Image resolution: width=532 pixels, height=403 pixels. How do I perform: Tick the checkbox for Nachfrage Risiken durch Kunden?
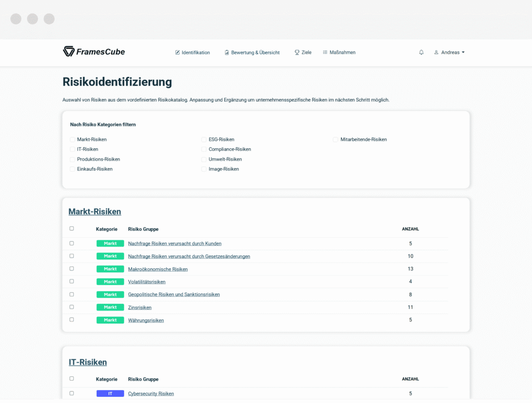tap(72, 243)
